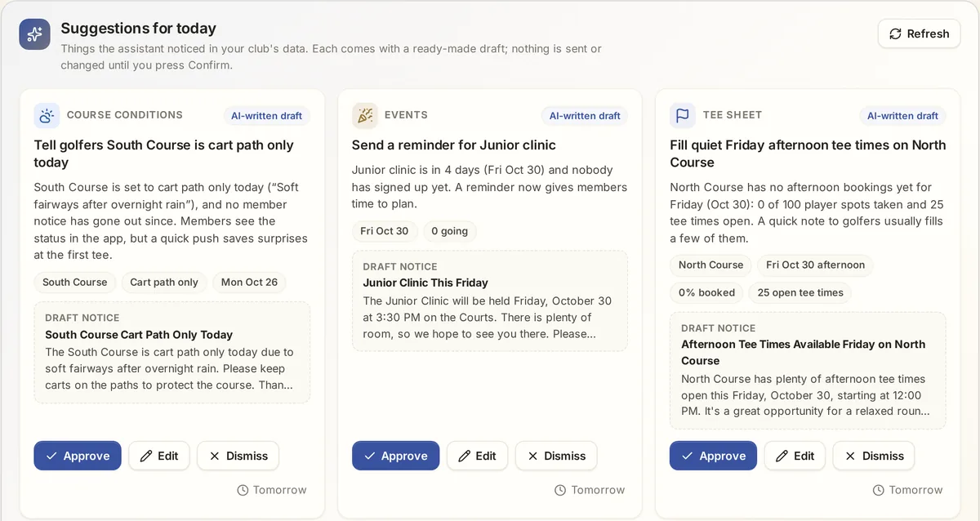This screenshot has width=980, height=521.
Task: Click the EVENTS category label
Action: (406, 115)
